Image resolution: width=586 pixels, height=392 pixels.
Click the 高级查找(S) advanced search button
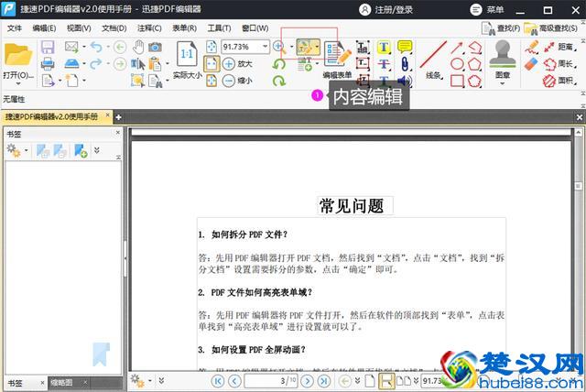[551, 28]
